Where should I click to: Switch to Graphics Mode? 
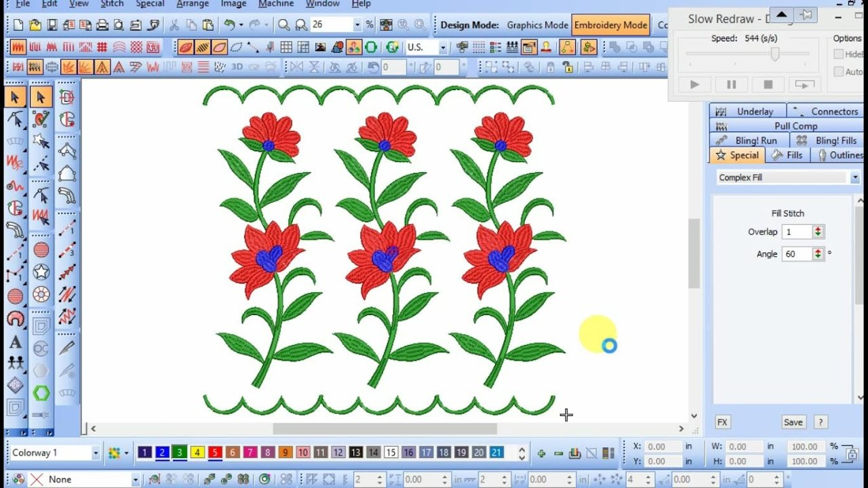537,25
